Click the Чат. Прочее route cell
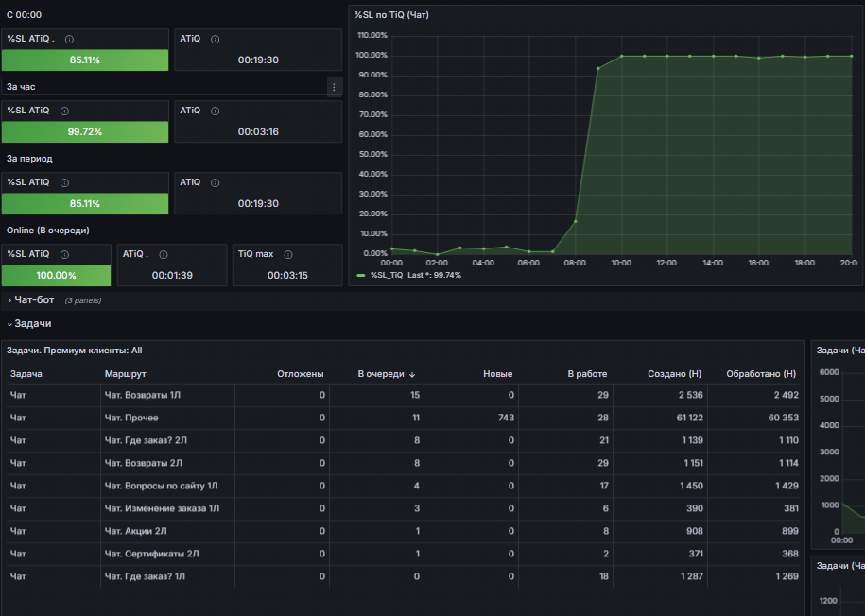The height and width of the screenshot is (616, 865). pyautogui.click(x=131, y=418)
